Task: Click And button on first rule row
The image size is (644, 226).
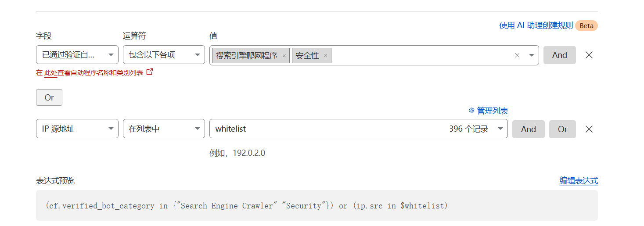Action: pyautogui.click(x=559, y=55)
